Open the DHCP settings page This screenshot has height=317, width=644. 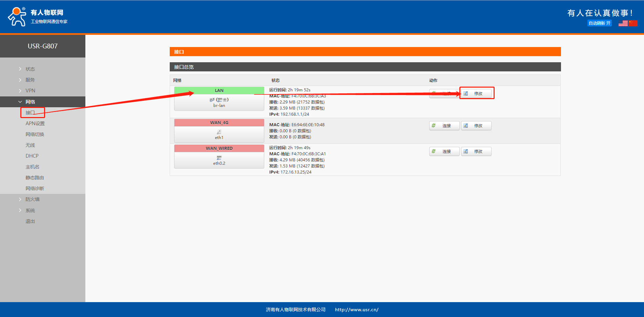pyautogui.click(x=32, y=156)
